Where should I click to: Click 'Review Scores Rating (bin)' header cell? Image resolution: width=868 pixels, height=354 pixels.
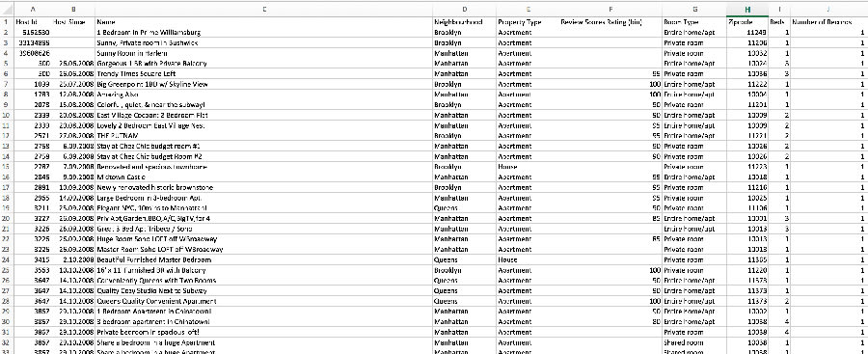pyautogui.click(x=610, y=22)
